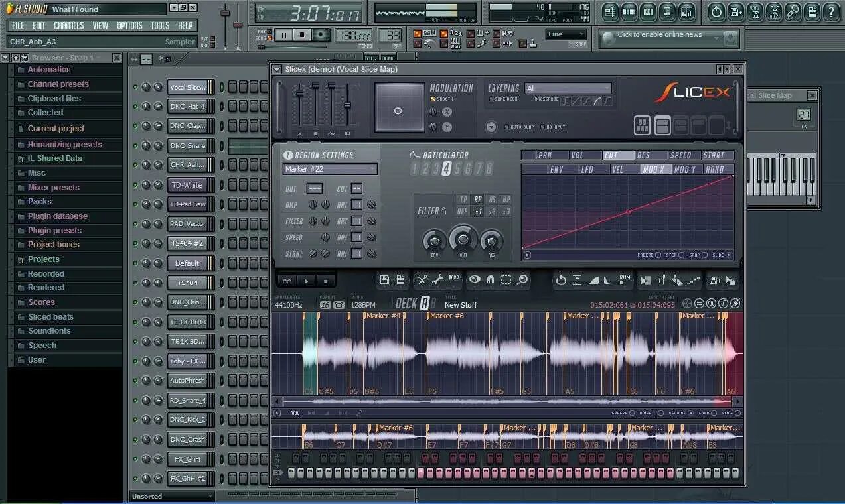Viewport: 845px width, 504px height.
Task: Click the TD-Pad Saw channel button
Action: [x=189, y=204]
